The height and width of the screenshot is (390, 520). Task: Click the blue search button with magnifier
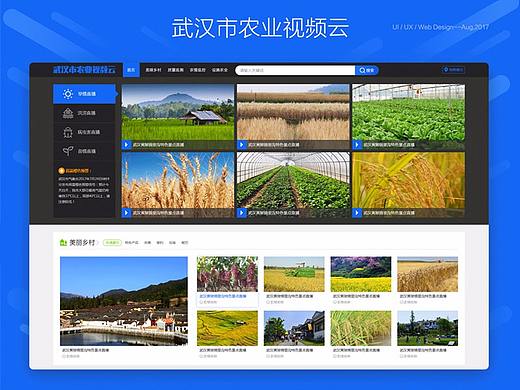point(367,70)
